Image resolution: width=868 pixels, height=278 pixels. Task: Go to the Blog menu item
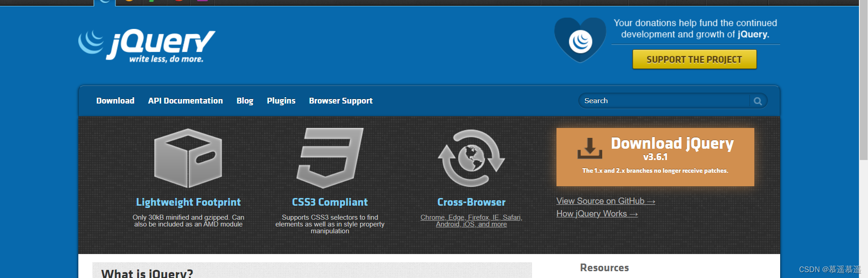click(245, 101)
